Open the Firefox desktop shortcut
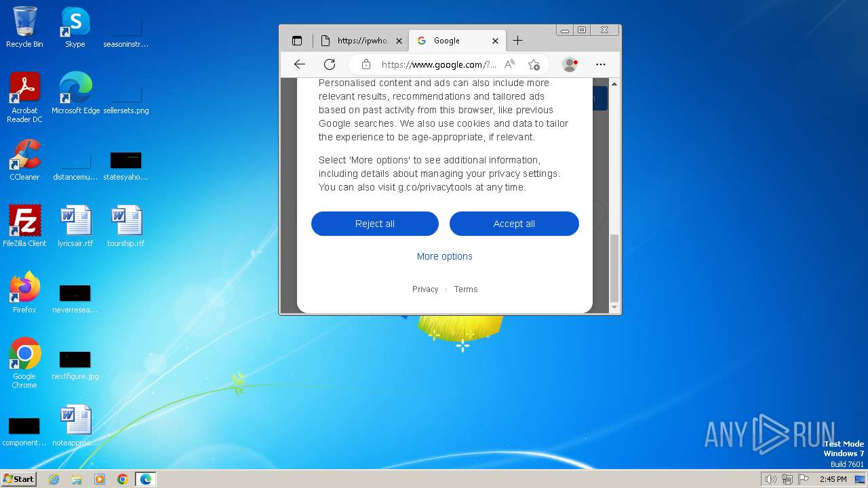 click(x=24, y=292)
